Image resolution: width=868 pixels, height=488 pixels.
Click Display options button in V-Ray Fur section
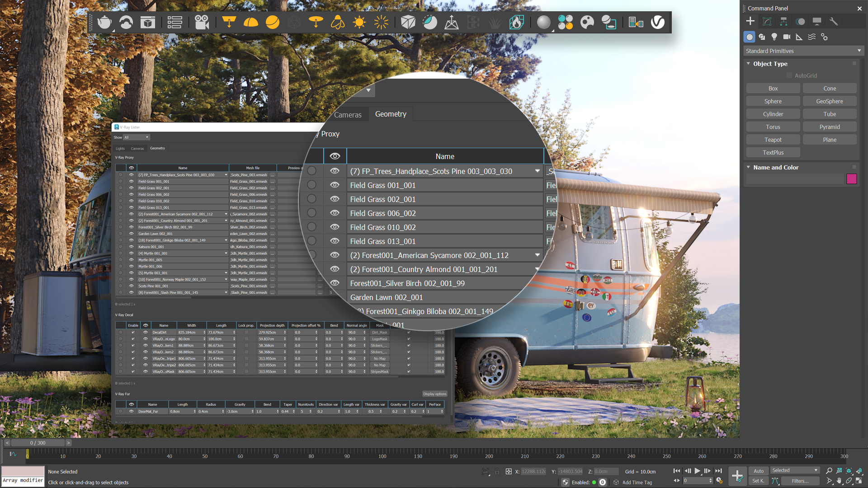point(434,394)
